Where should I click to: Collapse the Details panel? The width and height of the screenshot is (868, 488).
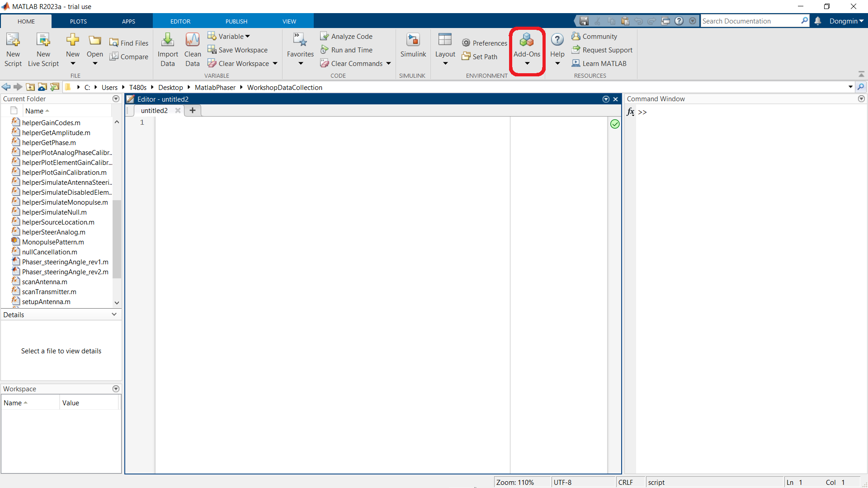[114, 314]
